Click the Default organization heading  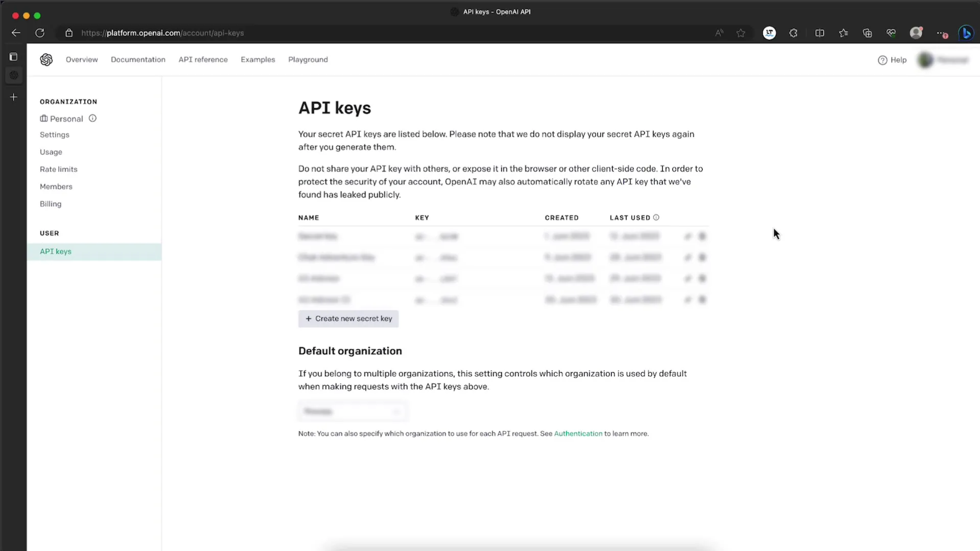[350, 351]
